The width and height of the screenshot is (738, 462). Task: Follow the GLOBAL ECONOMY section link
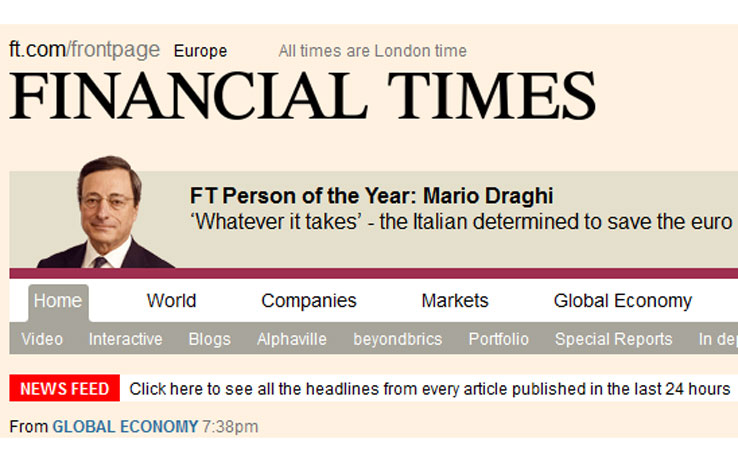[x=125, y=427]
